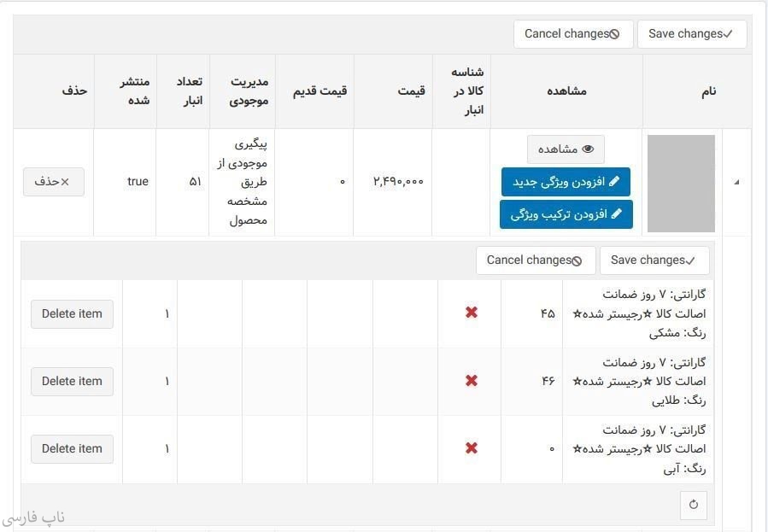The width and height of the screenshot is (768, 532).
Task: Click the price cell showing 2,490,000
Action: [398, 182]
